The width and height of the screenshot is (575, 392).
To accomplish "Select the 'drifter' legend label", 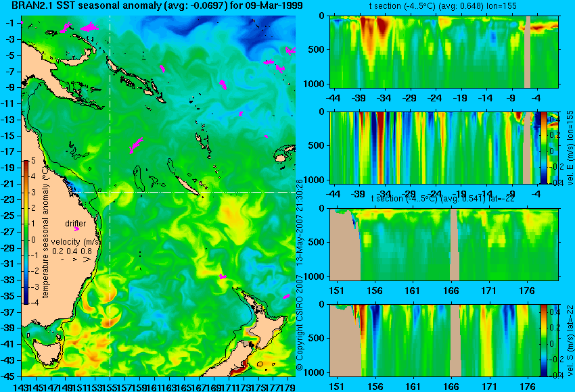I will point(75,223).
